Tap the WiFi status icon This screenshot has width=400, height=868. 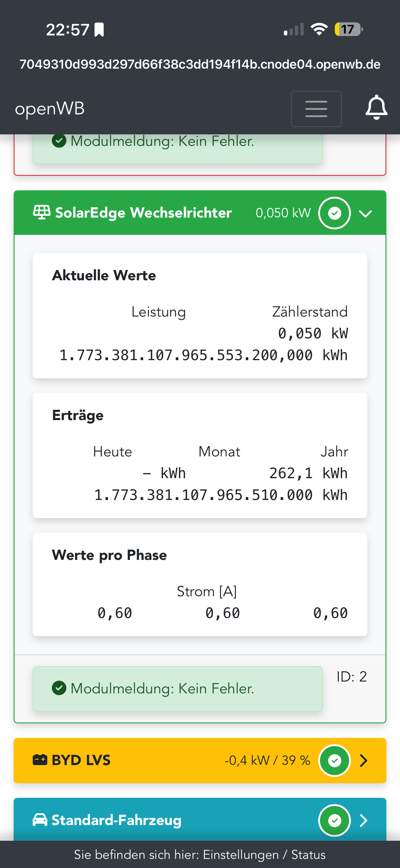pyautogui.click(x=319, y=29)
